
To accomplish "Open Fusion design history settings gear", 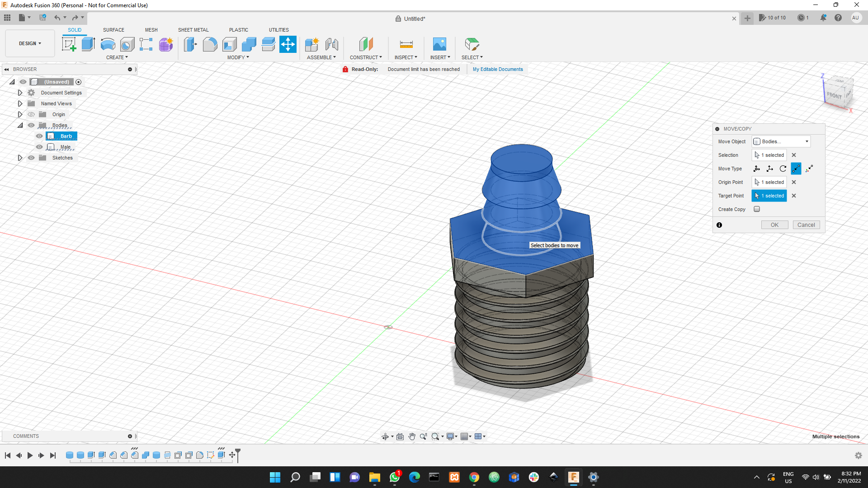I will pos(858,455).
